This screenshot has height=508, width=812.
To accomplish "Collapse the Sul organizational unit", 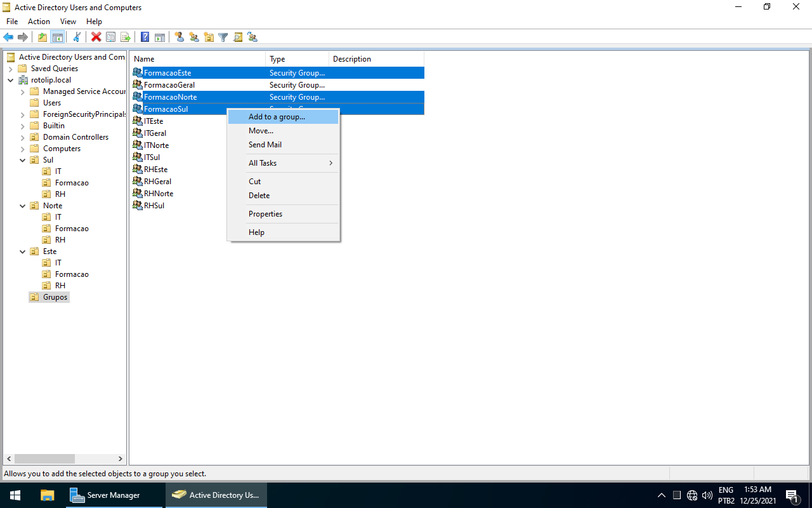I will coord(23,160).
